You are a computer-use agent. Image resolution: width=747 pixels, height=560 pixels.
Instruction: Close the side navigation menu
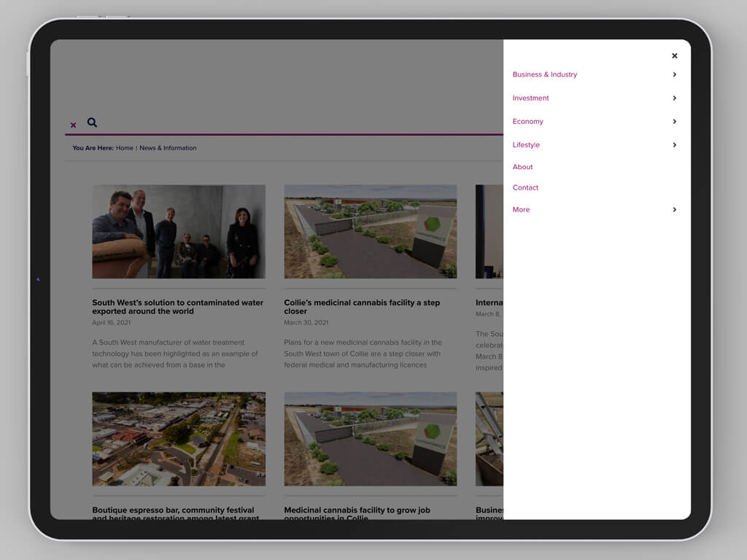674,55
